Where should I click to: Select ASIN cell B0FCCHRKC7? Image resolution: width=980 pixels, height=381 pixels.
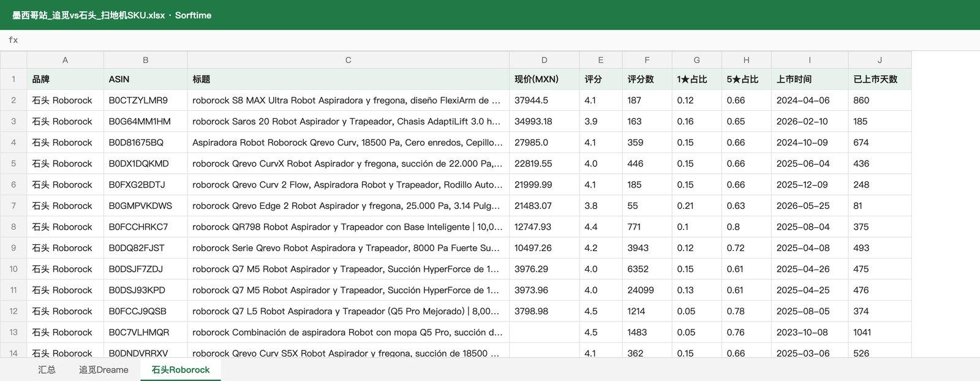pyautogui.click(x=145, y=227)
